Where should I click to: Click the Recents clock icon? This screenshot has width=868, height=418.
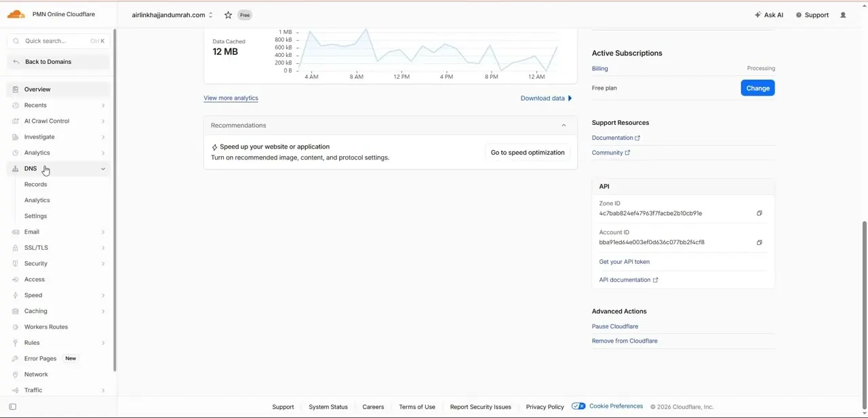[15, 105]
